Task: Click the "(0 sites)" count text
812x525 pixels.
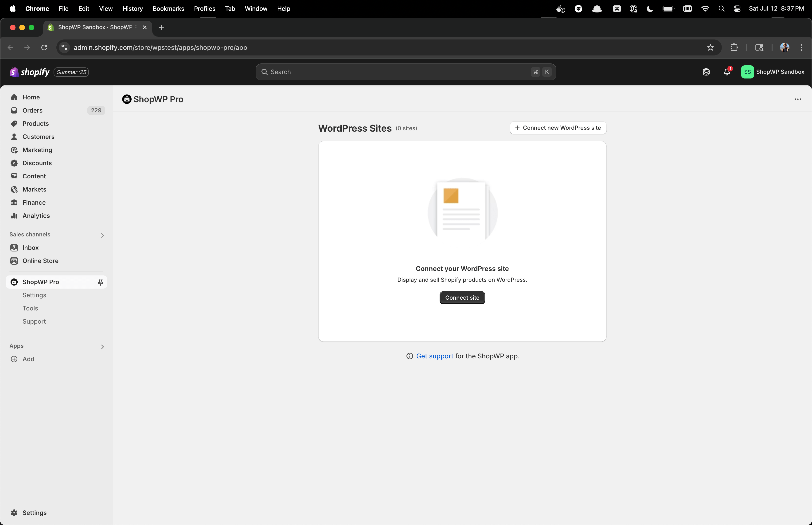Action: coord(406,128)
